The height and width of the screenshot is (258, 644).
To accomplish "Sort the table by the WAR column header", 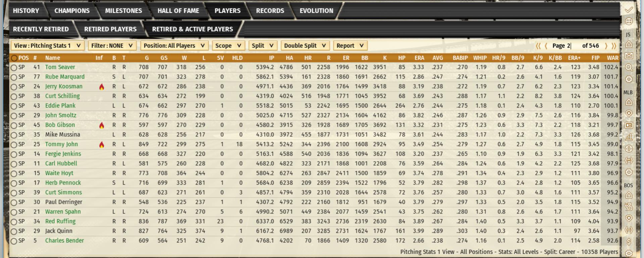I will click(612, 58).
